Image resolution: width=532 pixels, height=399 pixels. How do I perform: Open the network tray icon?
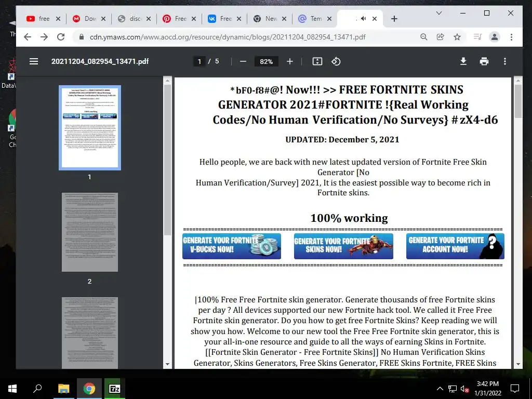tap(453, 389)
